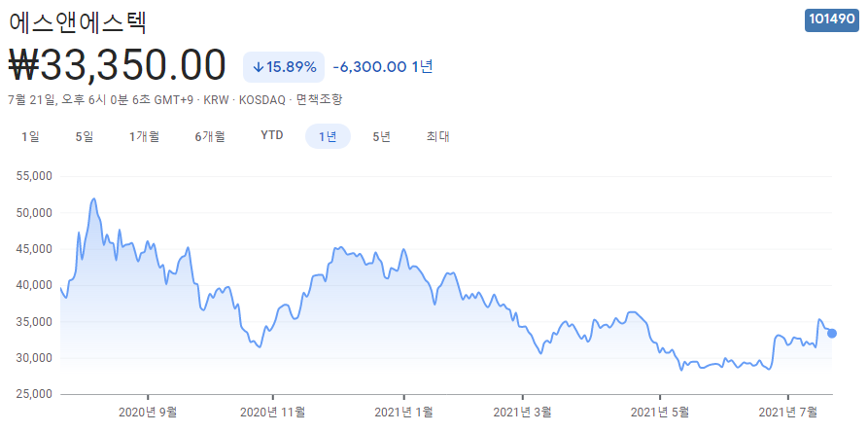Click the 35,000 y-axis label
868x432 pixels.
34,322
